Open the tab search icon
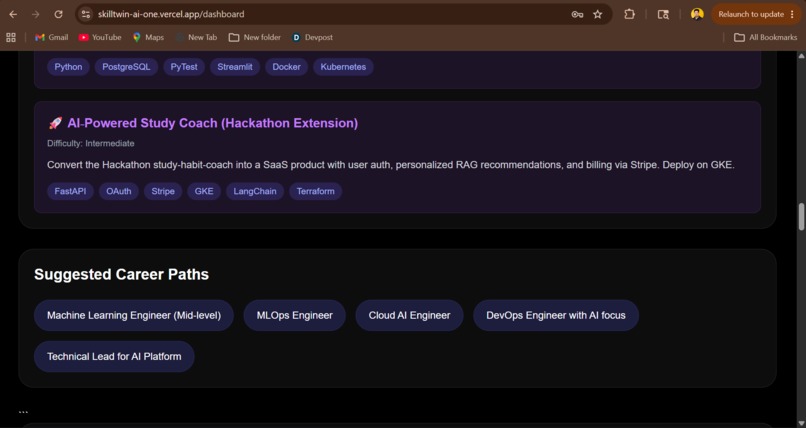 tap(663, 14)
